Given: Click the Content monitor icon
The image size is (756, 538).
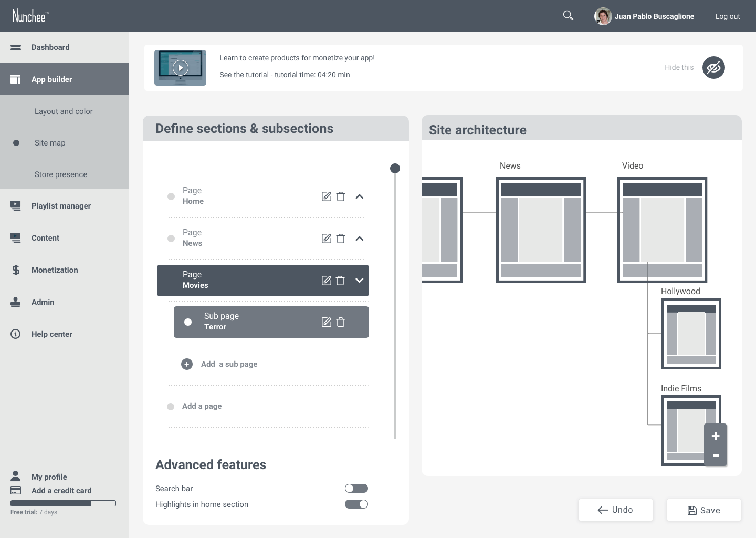Looking at the screenshot, I should click(16, 238).
